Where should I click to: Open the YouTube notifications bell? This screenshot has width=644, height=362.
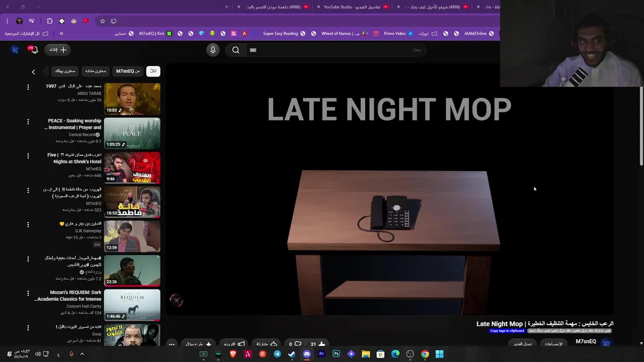pos(34,49)
